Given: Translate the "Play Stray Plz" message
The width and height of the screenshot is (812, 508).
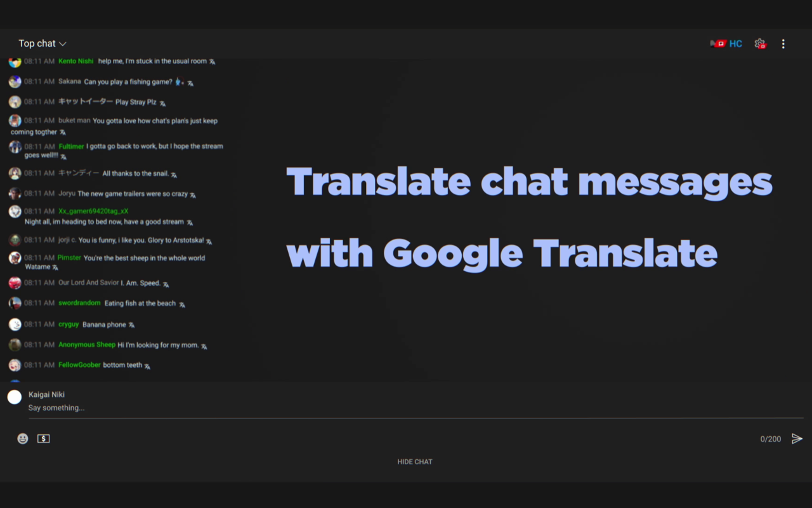Looking at the screenshot, I should [161, 102].
